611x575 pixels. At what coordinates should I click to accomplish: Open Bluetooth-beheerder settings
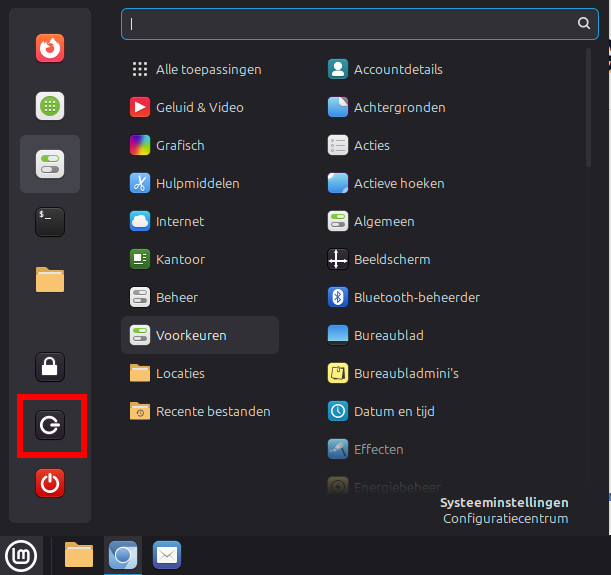416,298
